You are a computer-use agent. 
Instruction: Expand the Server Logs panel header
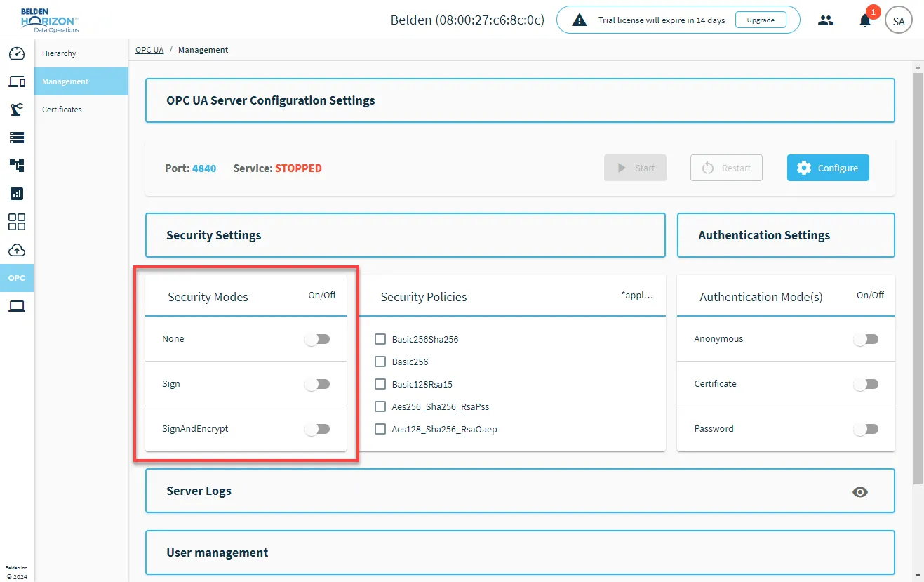pyautogui.click(x=520, y=491)
